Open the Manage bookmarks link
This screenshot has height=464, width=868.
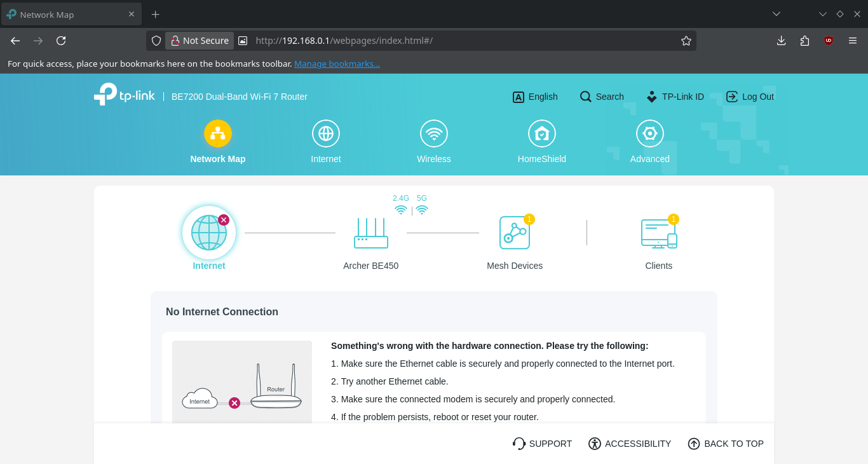[x=337, y=64]
